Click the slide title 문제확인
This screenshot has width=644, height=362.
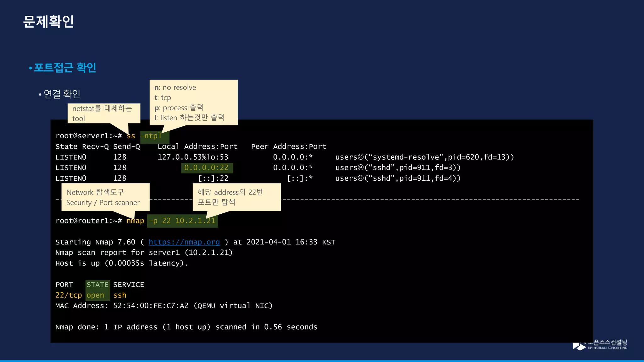(49, 22)
